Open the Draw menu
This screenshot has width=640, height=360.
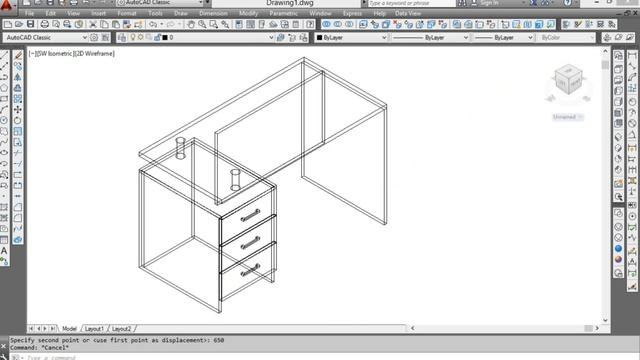181,13
